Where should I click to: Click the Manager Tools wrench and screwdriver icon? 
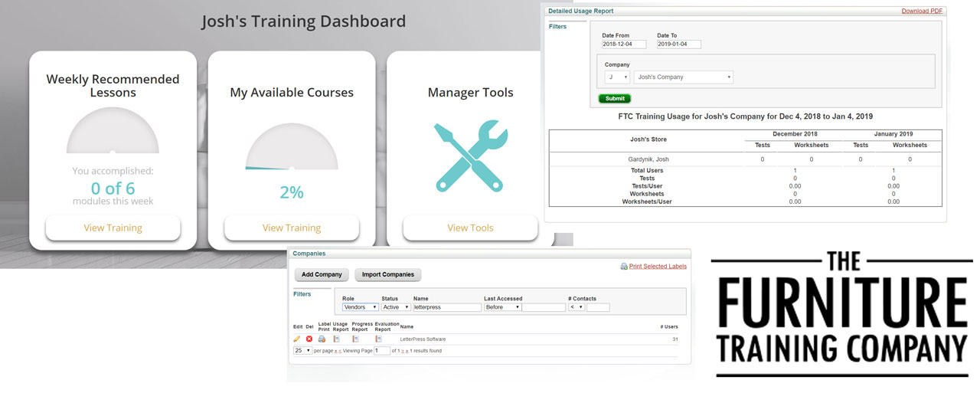[x=469, y=156]
